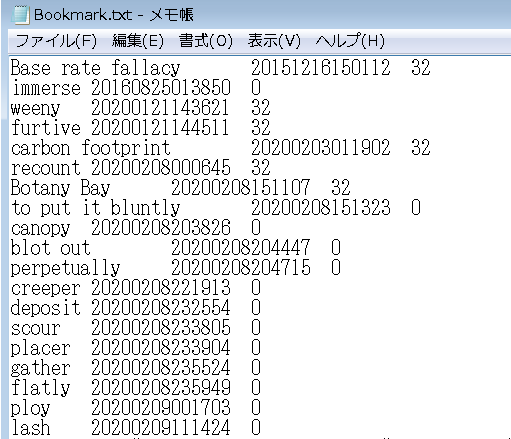The height and width of the screenshot is (439, 511).
Task: Click timestamp 20200208203826
Action: (161, 228)
